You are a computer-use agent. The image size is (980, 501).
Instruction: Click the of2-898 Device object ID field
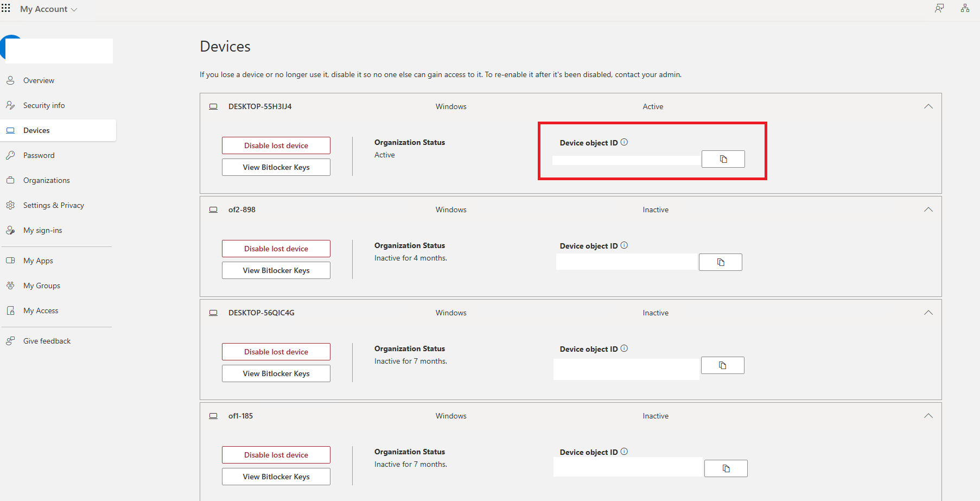click(627, 262)
